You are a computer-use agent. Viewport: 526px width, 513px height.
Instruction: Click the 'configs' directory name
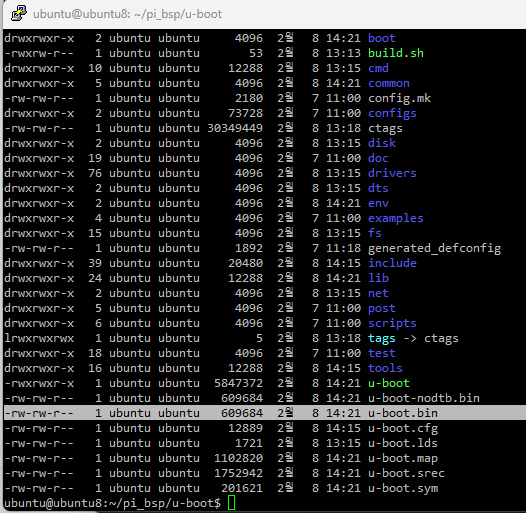point(392,113)
